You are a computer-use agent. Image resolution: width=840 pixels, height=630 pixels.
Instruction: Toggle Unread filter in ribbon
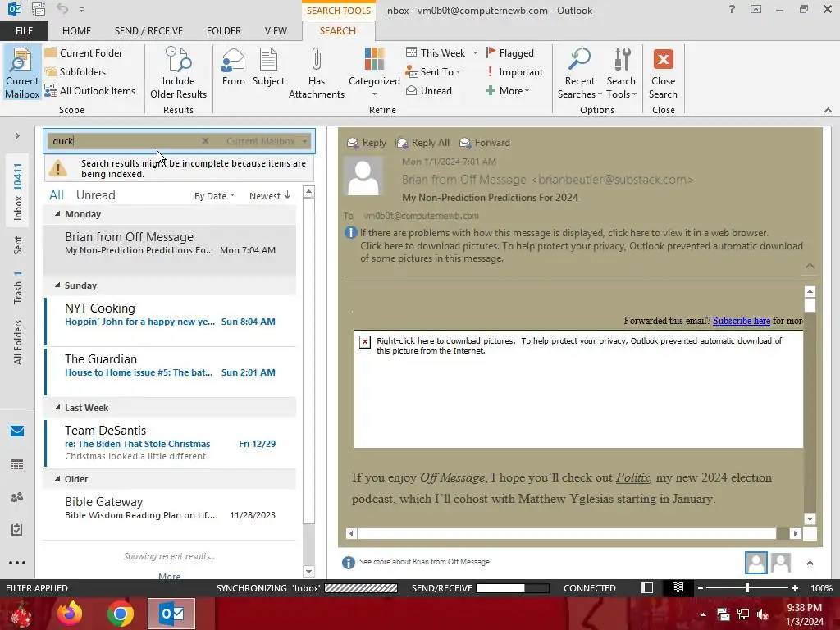429,90
